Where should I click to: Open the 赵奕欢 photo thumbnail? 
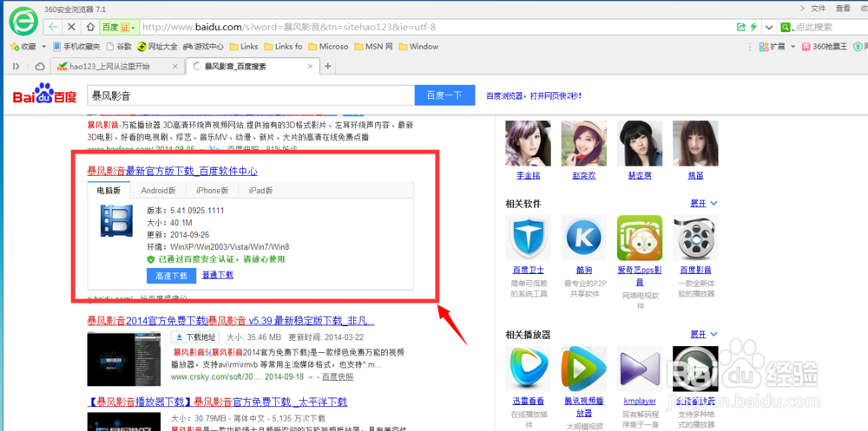coord(583,143)
